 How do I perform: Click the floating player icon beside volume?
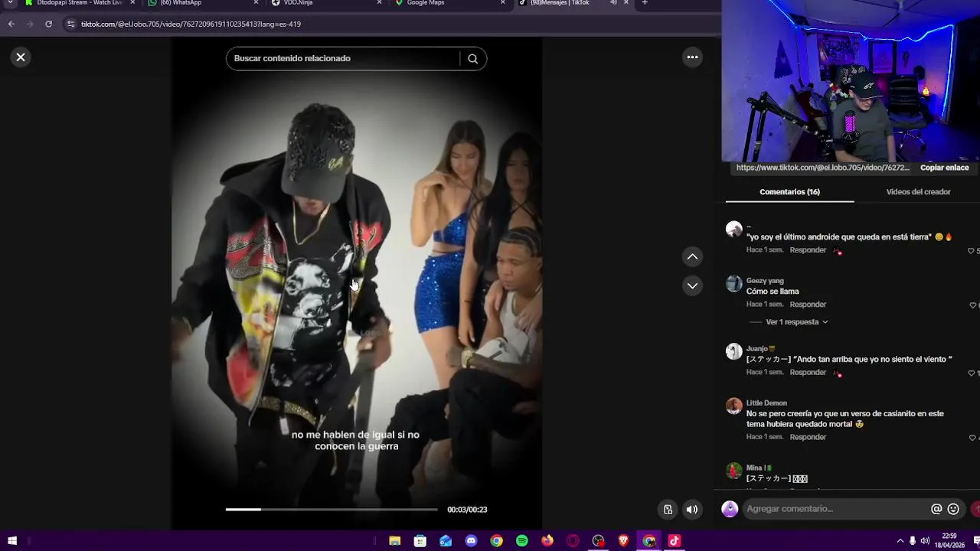(668, 510)
